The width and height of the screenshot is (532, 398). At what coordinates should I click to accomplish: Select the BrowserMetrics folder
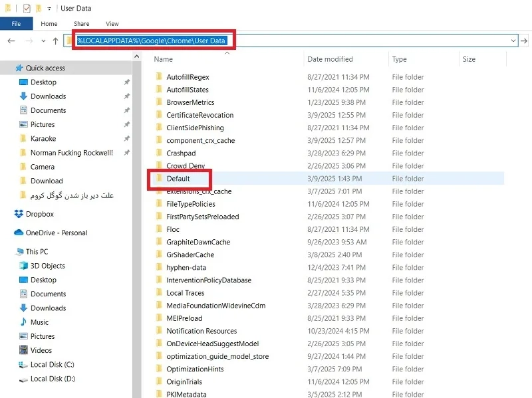tap(190, 103)
